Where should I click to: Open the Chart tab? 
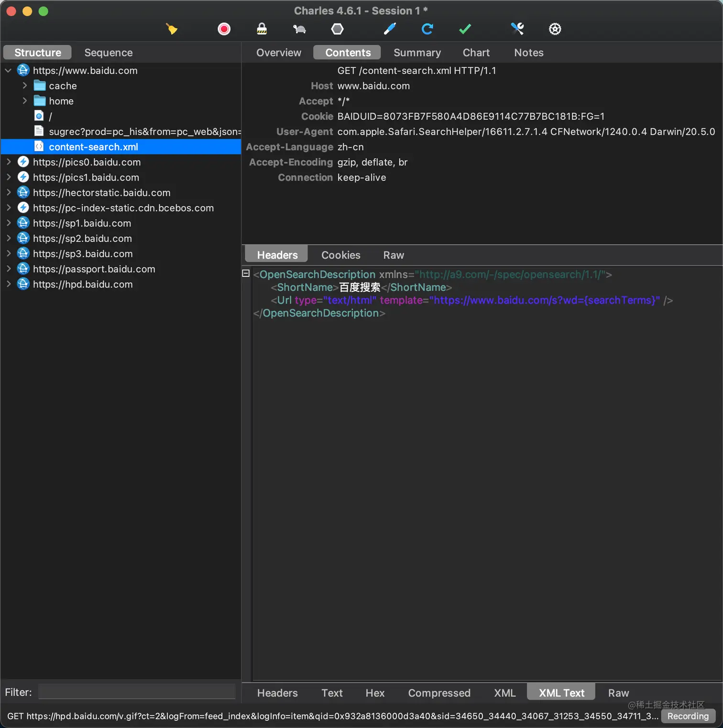click(x=476, y=53)
